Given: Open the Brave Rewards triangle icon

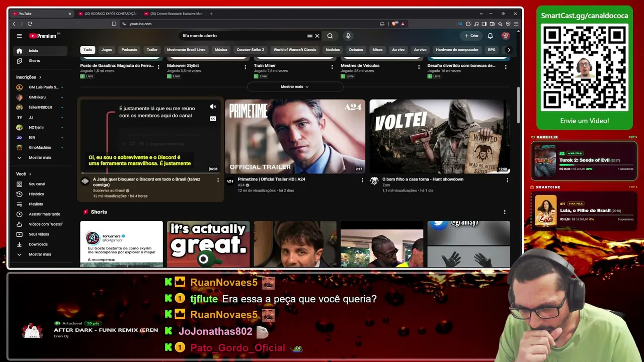Looking at the screenshot, I should point(403,24).
